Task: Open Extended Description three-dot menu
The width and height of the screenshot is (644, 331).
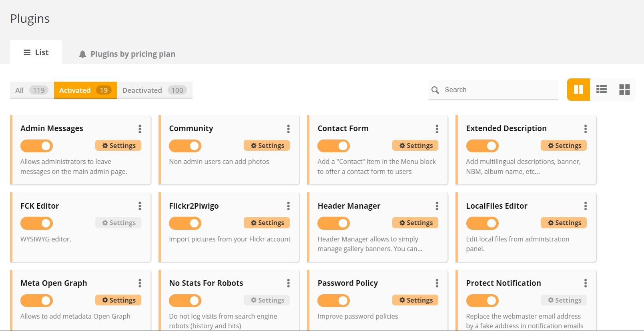Action: (x=585, y=129)
